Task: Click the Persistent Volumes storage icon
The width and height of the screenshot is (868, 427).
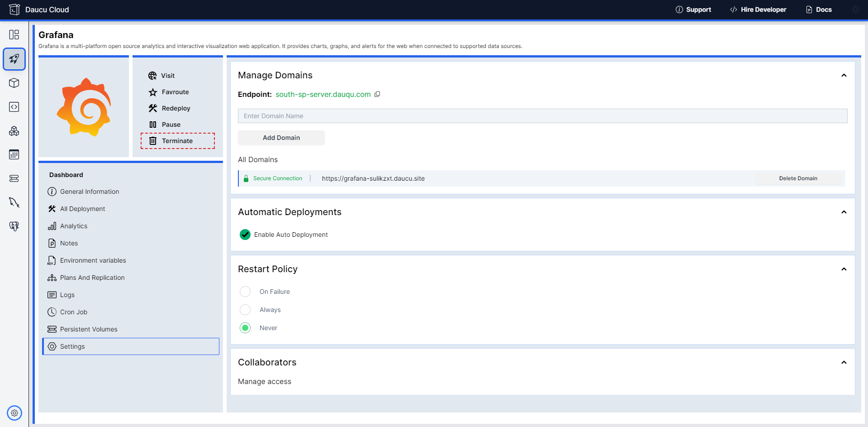Action: click(52, 329)
